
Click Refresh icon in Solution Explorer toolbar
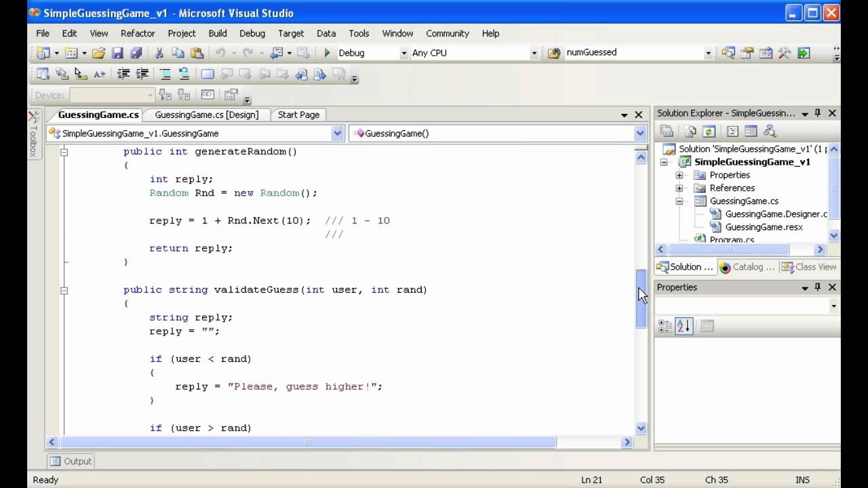[x=709, y=131]
